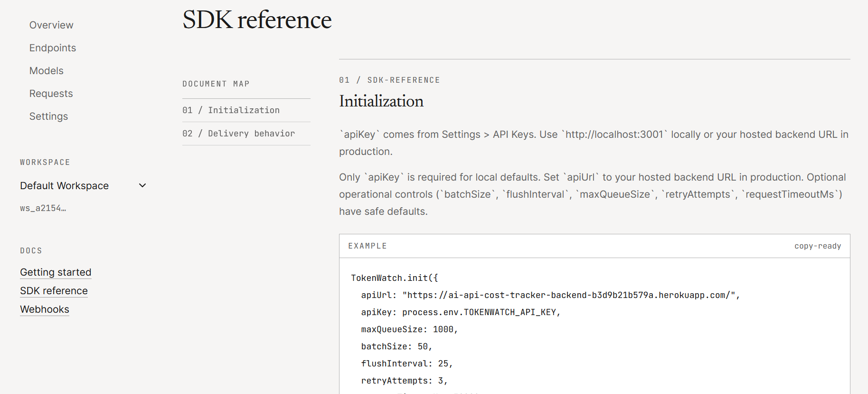Click the workspace chevron arrow
Image resolution: width=868 pixels, height=394 pixels.
[x=142, y=185]
